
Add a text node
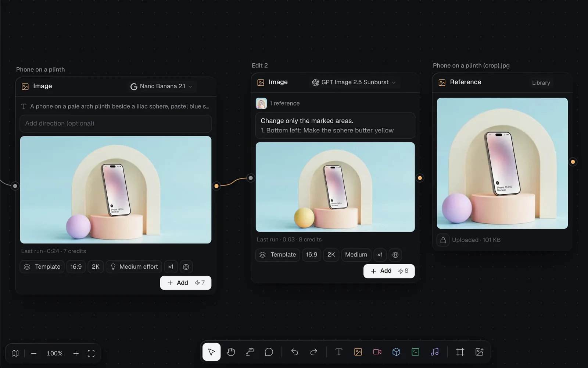(339, 352)
